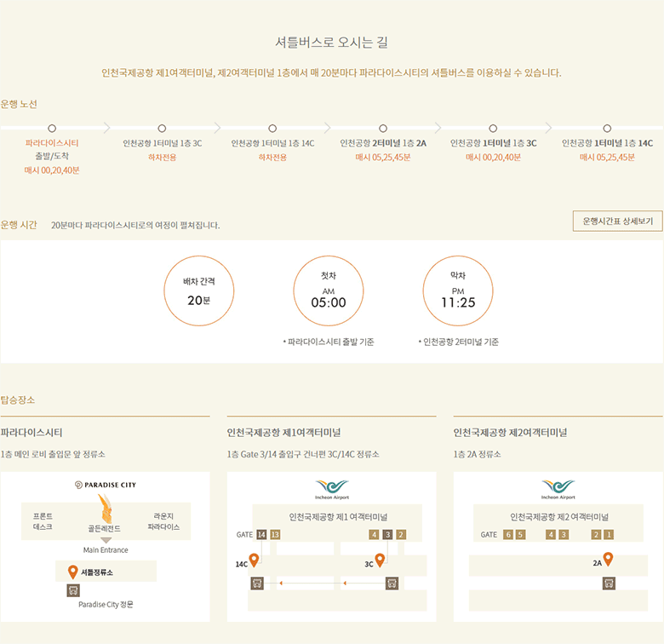The image size is (664, 644).
Task: Click the 하차전용 text under 1터미널 1층 3C
Action: pyautogui.click(x=163, y=158)
